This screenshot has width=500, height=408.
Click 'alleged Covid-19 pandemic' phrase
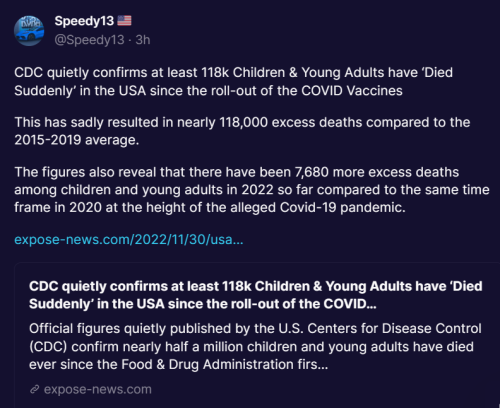tap(318, 207)
